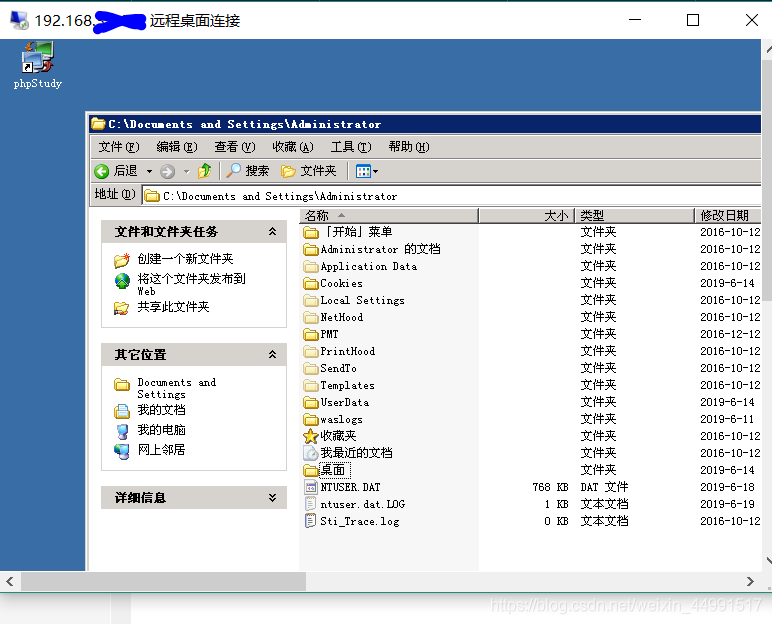Click the vertical scrollbar down arrow
Image resolution: width=772 pixels, height=624 pixels.
pos(768,560)
